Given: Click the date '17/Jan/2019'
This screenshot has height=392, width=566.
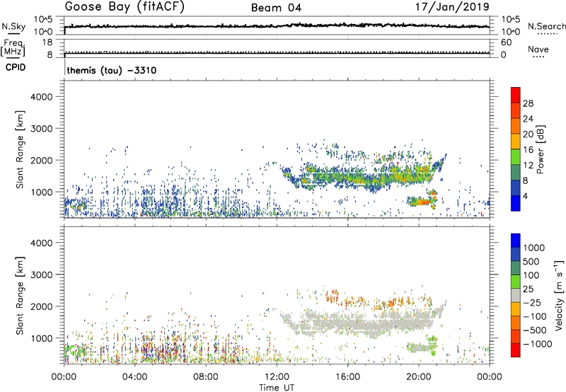Looking at the screenshot, I should tap(452, 6).
